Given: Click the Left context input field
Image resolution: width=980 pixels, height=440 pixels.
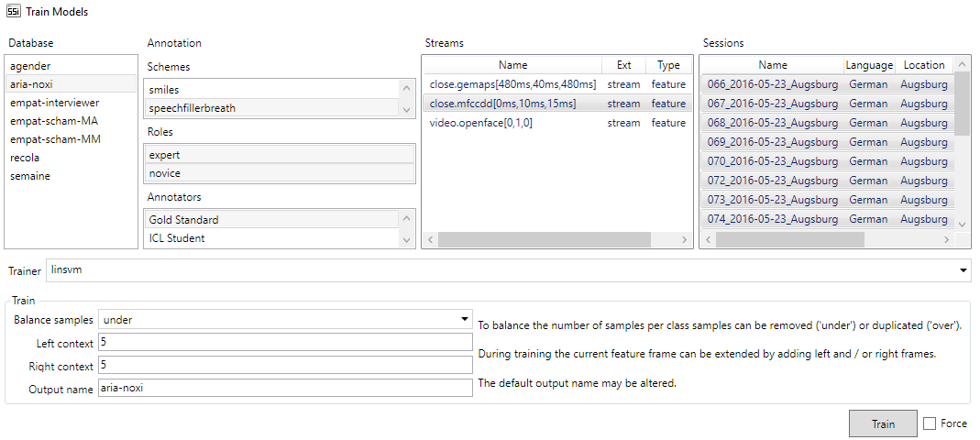Looking at the screenshot, I should tap(284, 342).
